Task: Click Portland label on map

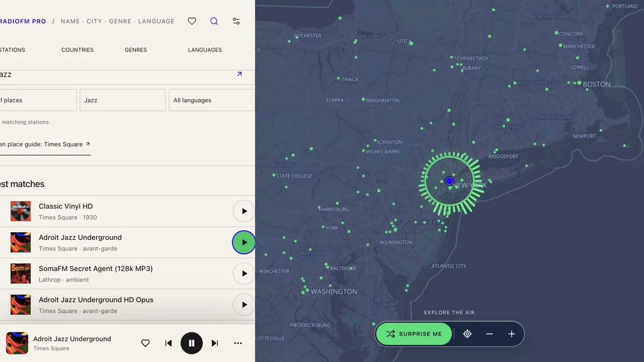Action: tap(625, 6)
